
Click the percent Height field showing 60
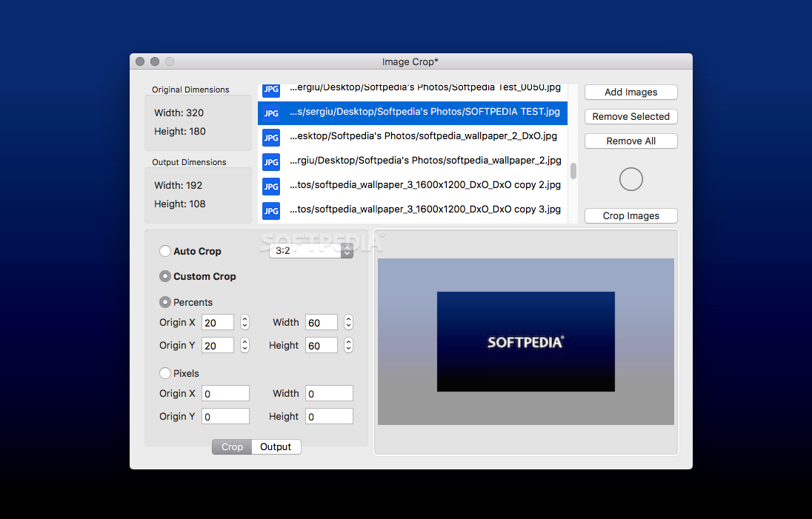[x=322, y=345]
